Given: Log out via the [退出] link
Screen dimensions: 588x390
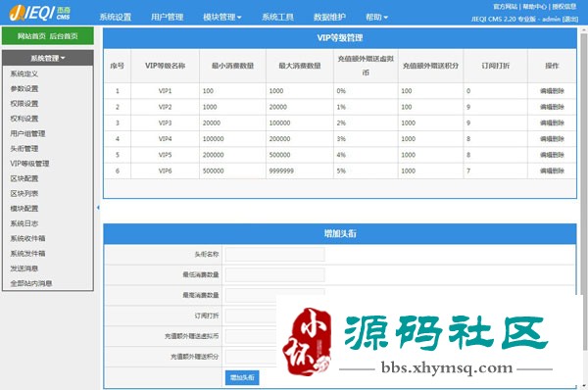Looking at the screenshot, I should pyautogui.click(x=570, y=19).
